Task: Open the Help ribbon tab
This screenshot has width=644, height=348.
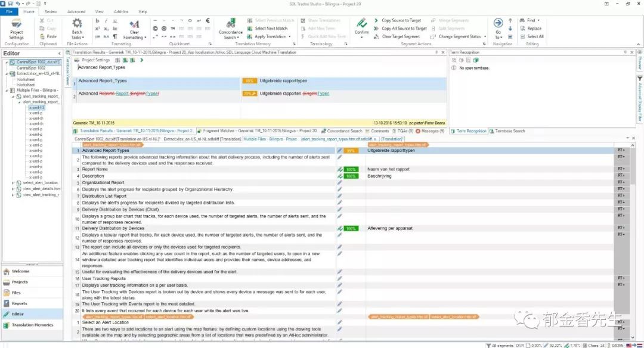Action: coord(143,11)
